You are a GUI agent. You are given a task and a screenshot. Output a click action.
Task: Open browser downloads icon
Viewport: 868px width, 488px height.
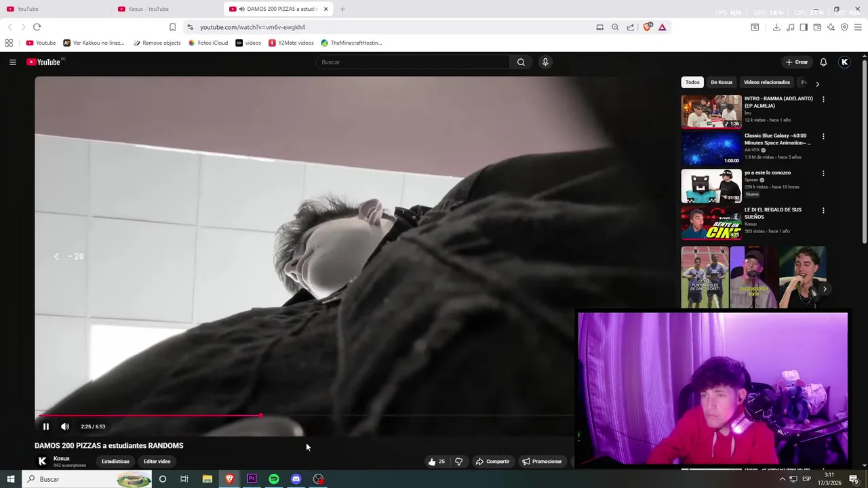click(776, 27)
